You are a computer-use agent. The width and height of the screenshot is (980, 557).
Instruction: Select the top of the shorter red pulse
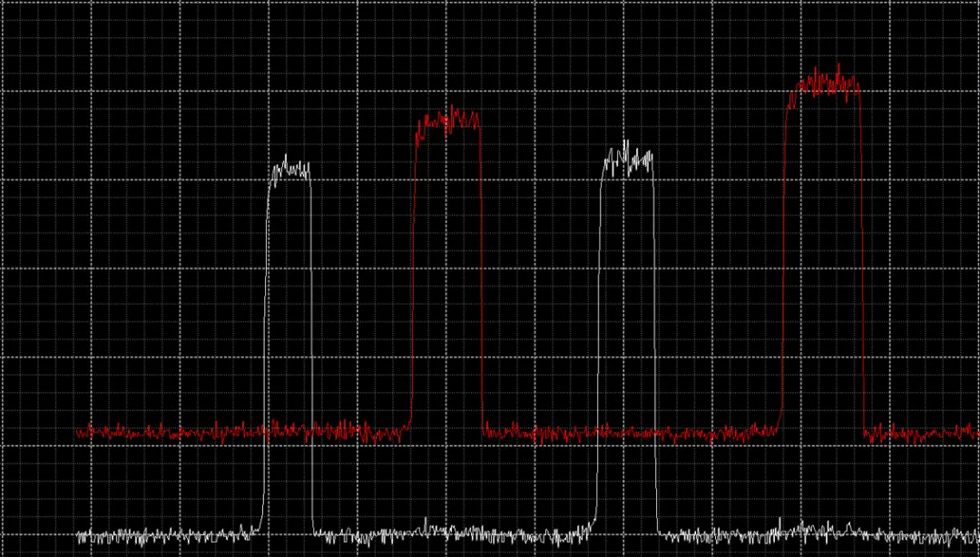(x=448, y=122)
